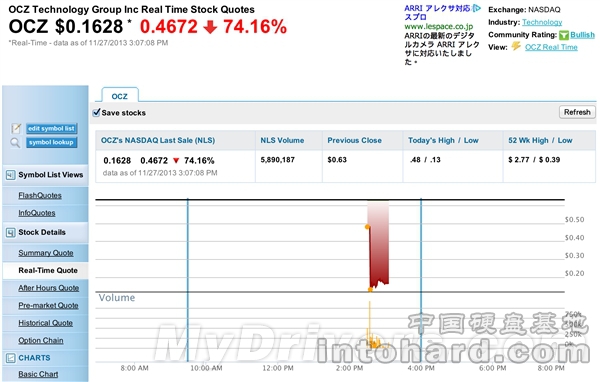This screenshot has height=382, width=600.
Task: Click the CHARTS section chart icon
Action: point(11,358)
